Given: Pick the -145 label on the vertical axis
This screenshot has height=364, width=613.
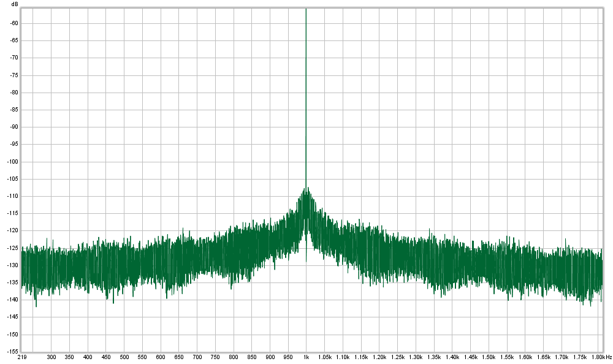Looking at the screenshot, I should [x=13, y=317].
